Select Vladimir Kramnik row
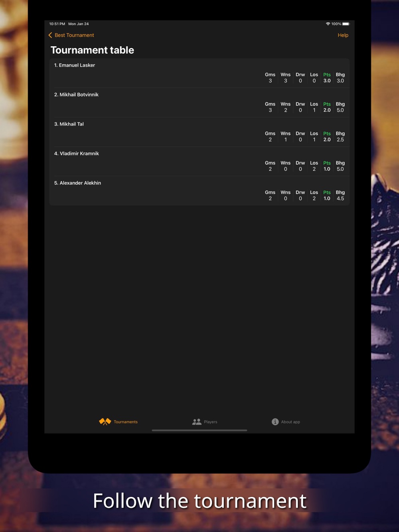 pos(199,162)
